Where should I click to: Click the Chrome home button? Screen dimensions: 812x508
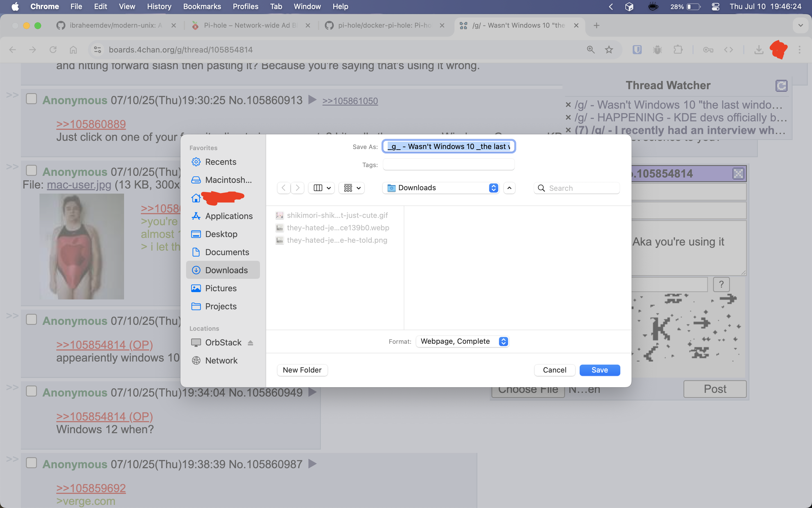(73, 50)
